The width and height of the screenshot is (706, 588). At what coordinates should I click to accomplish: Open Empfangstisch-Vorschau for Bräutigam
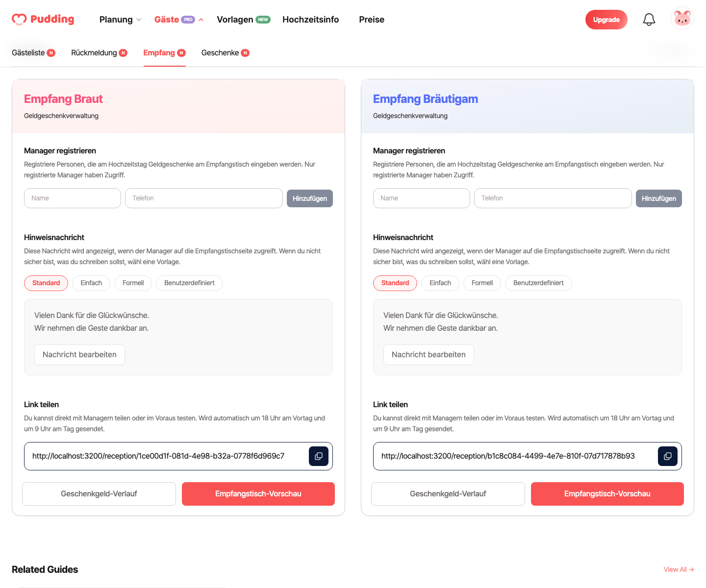pyautogui.click(x=607, y=494)
